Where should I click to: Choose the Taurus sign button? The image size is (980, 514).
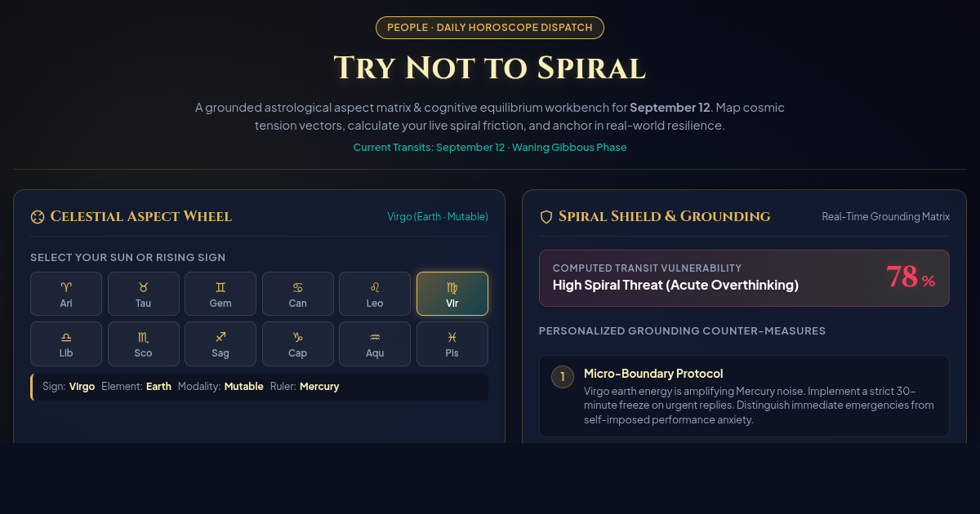coord(143,294)
